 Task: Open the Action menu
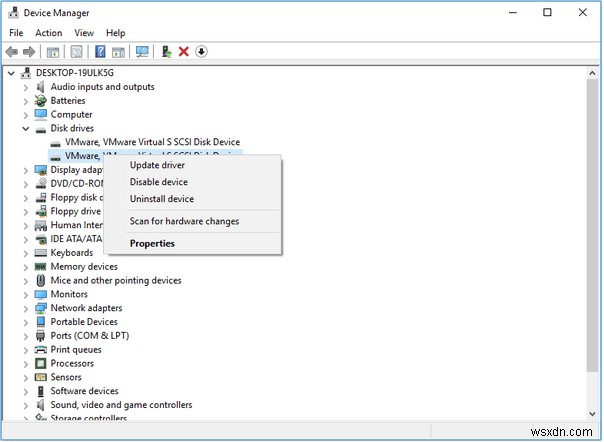point(49,33)
